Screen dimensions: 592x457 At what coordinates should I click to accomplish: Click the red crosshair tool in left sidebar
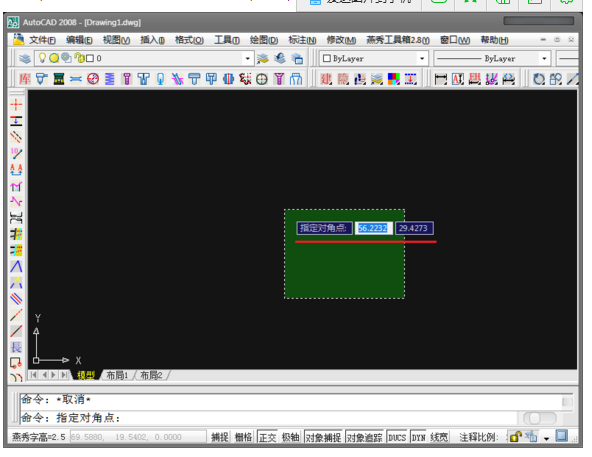tap(16, 104)
